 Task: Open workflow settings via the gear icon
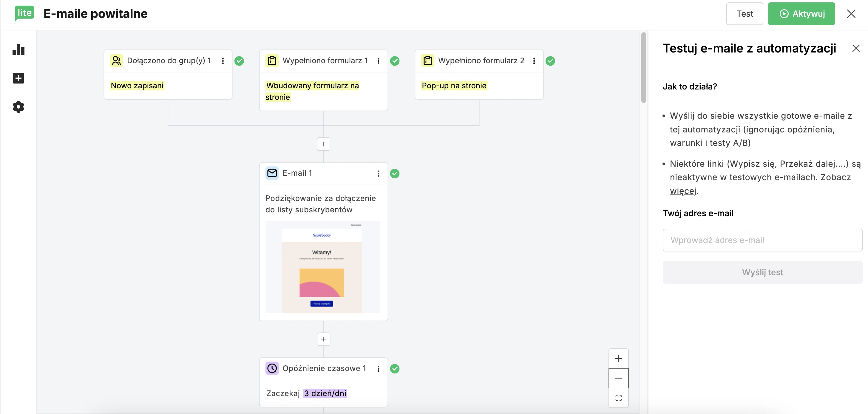(x=18, y=107)
